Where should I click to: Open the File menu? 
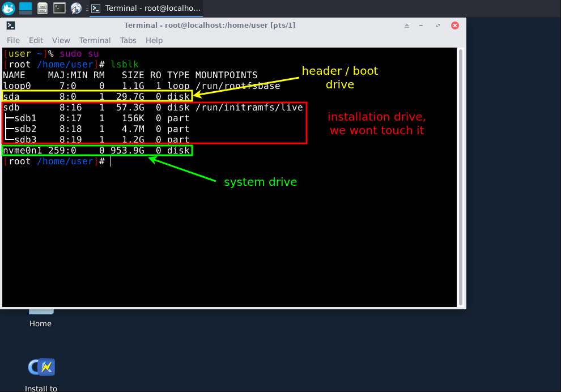point(13,40)
